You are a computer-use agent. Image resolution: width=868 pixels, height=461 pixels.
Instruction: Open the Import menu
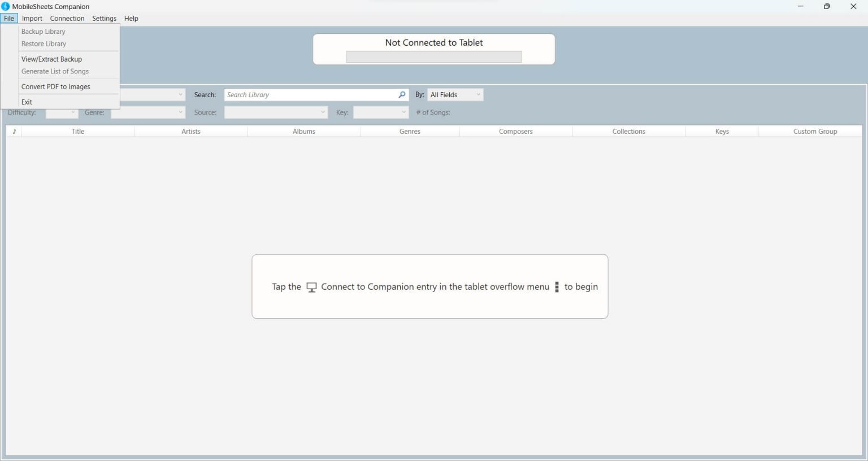[x=32, y=18]
